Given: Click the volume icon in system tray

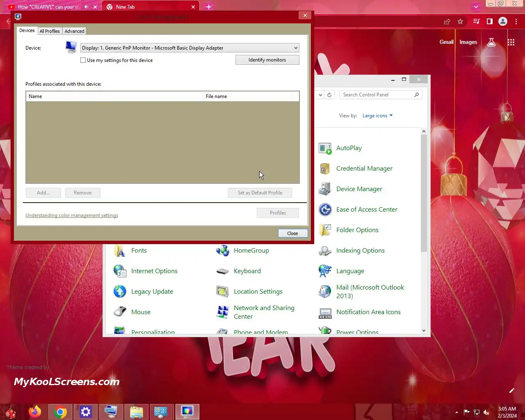Looking at the screenshot, I should click(486, 412).
